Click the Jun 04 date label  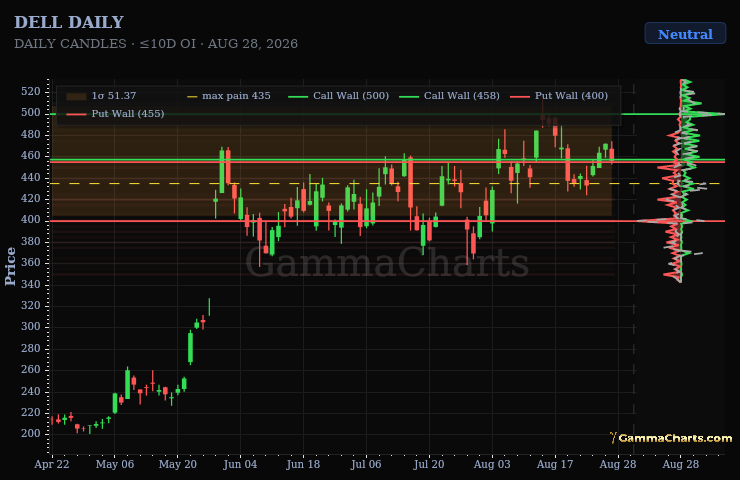click(240, 464)
